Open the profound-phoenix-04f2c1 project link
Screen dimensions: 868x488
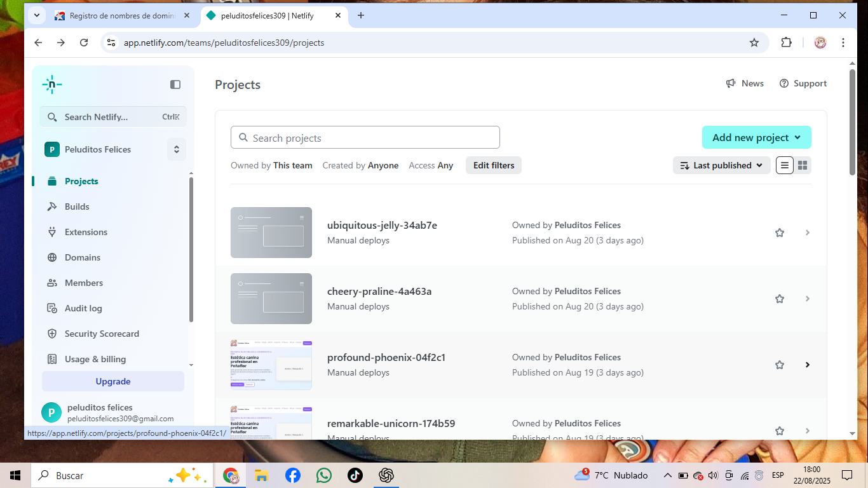[x=386, y=357]
